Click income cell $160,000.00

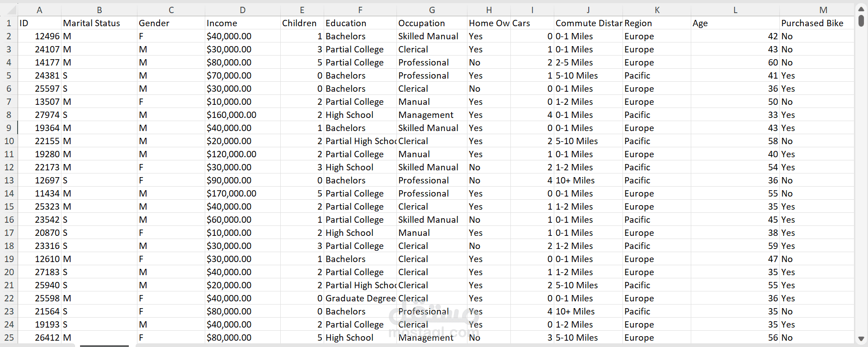[x=243, y=115]
